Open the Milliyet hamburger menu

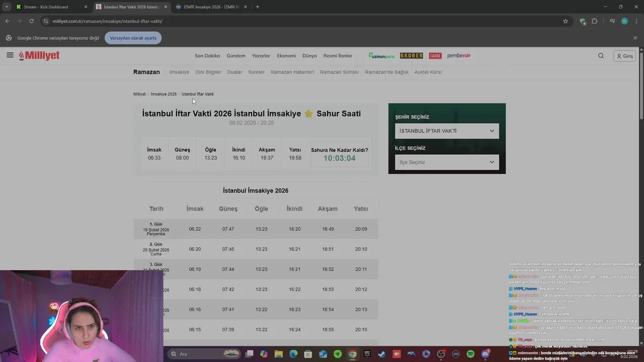tap(10, 55)
